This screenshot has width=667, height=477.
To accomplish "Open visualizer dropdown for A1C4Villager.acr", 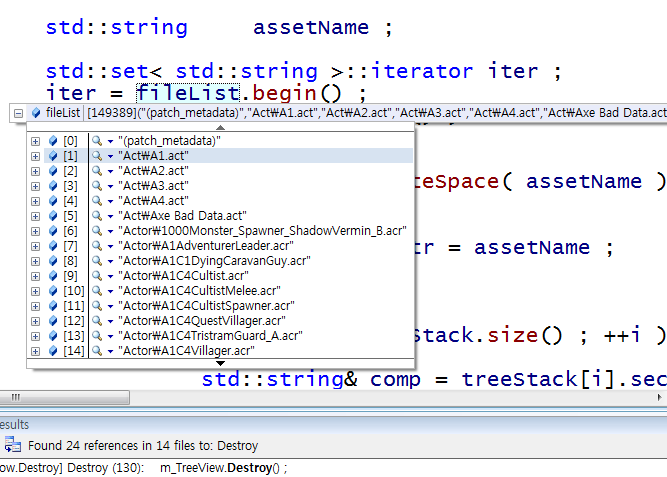I will [x=110, y=351].
